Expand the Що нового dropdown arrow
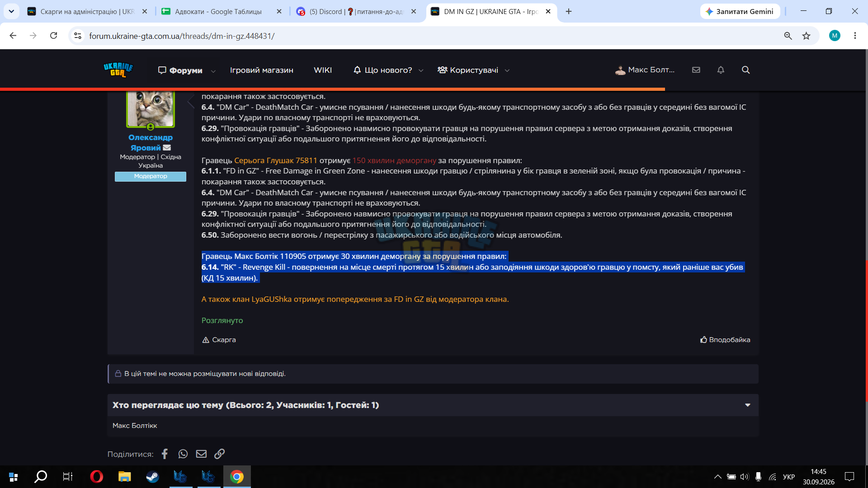This screenshot has height=488, width=868. [421, 71]
